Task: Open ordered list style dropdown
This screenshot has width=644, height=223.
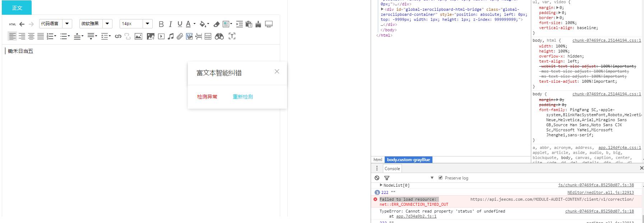Action: (x=55, y=36)
